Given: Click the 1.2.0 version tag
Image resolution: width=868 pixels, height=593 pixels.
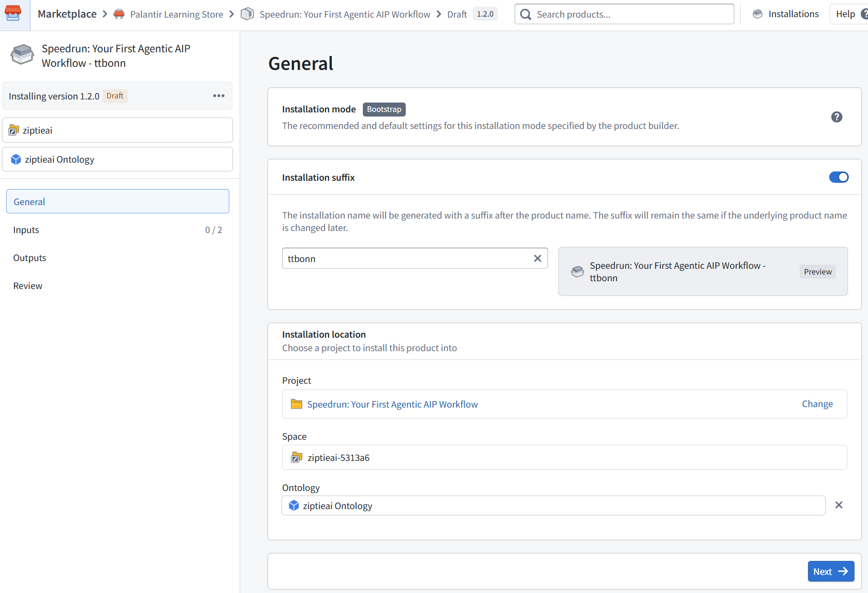Looking at the screenshot, I should [485, 14].
